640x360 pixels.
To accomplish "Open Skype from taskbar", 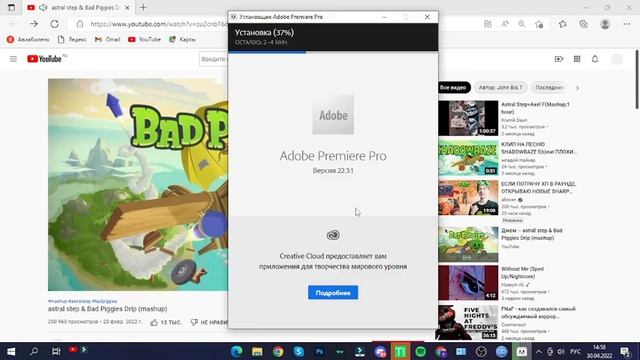I will pos(299,351).
